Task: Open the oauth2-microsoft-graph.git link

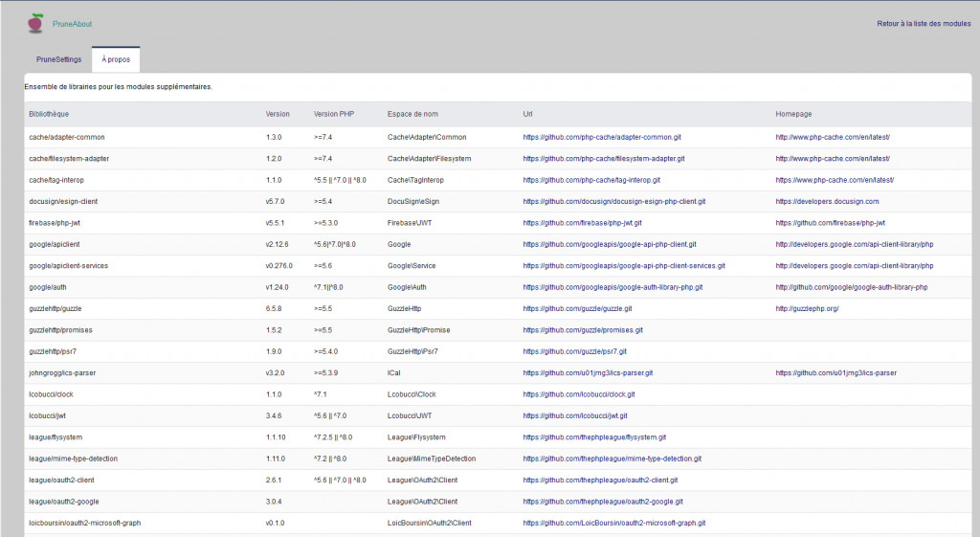Action: point(614,523)
